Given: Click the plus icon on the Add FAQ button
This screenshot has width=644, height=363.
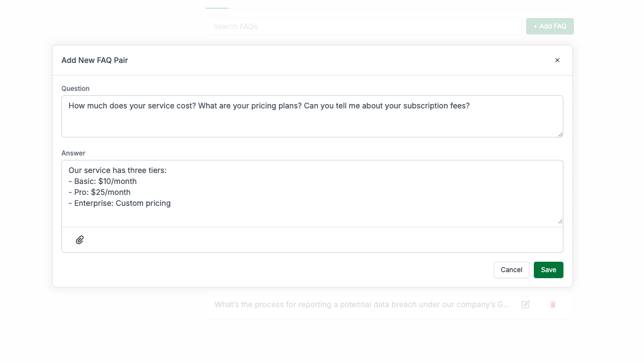Looking at the screenshot, I should [534, 26].
